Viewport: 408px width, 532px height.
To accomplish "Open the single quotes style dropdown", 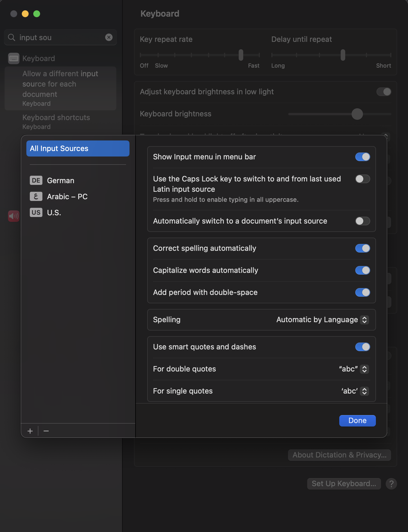I will 355,391.
